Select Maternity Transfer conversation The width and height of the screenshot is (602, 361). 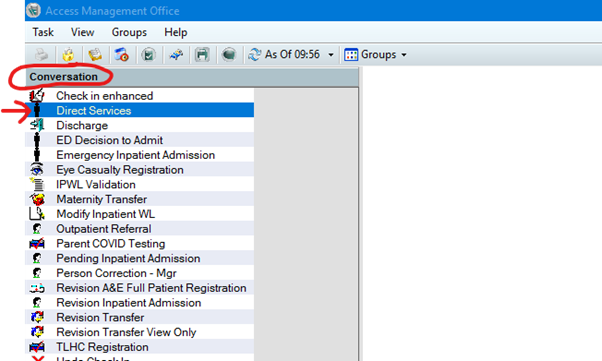(x=140, y=199)
